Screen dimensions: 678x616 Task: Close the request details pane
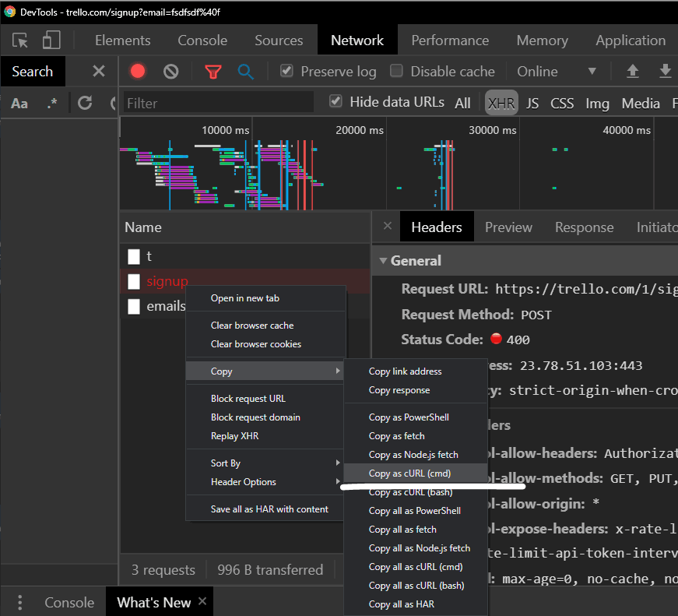point(388,226)
